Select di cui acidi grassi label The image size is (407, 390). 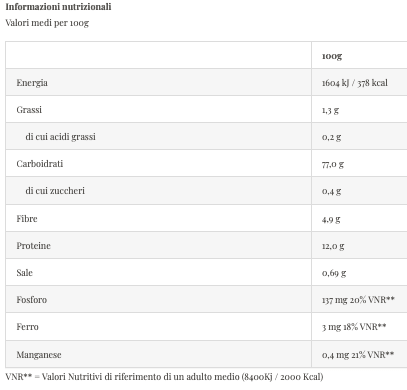pyautogui.click(x=61, y=137)
